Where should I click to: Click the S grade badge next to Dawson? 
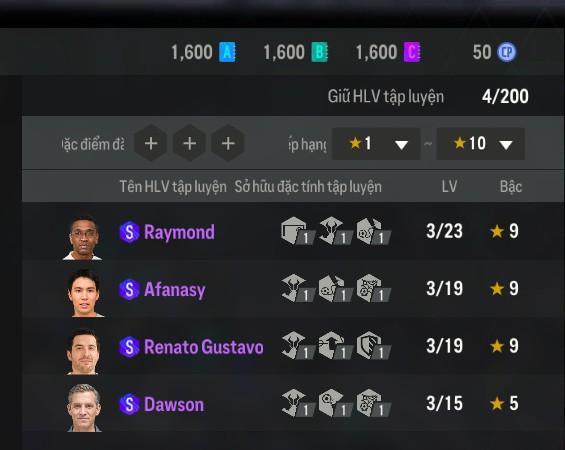click(129, 404)
